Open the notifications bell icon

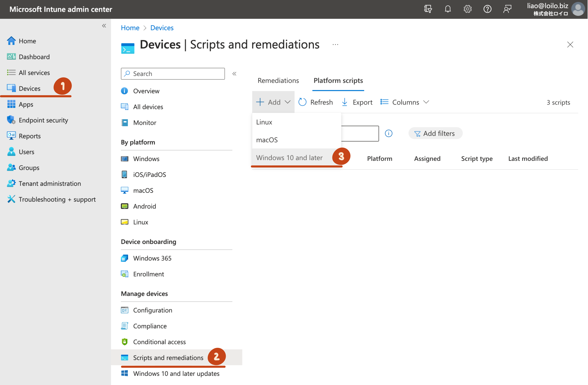point(448,9)
